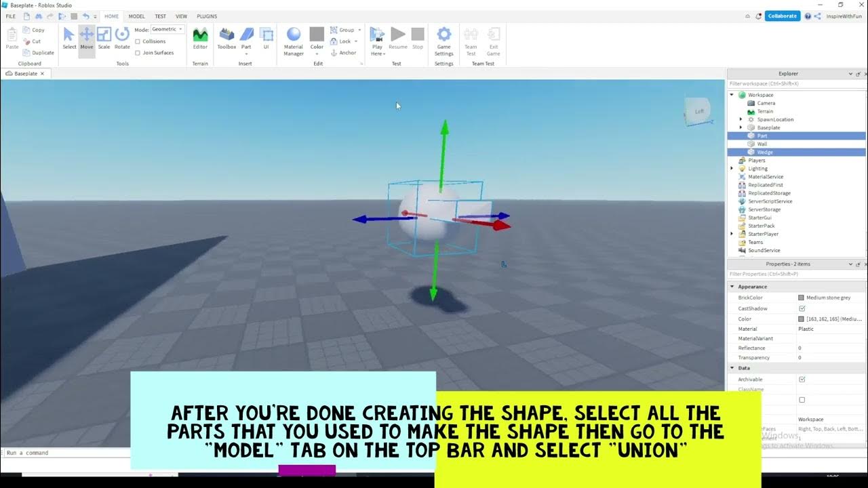The height and width of the screenshot is (488, 868).
Task: Click the Lock tool
Action: (x=343, y=41)
